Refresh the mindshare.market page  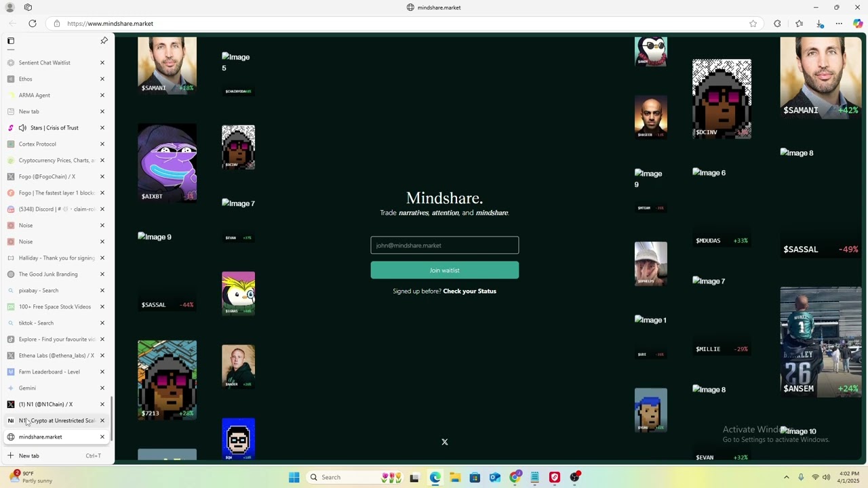pos(33,23)
